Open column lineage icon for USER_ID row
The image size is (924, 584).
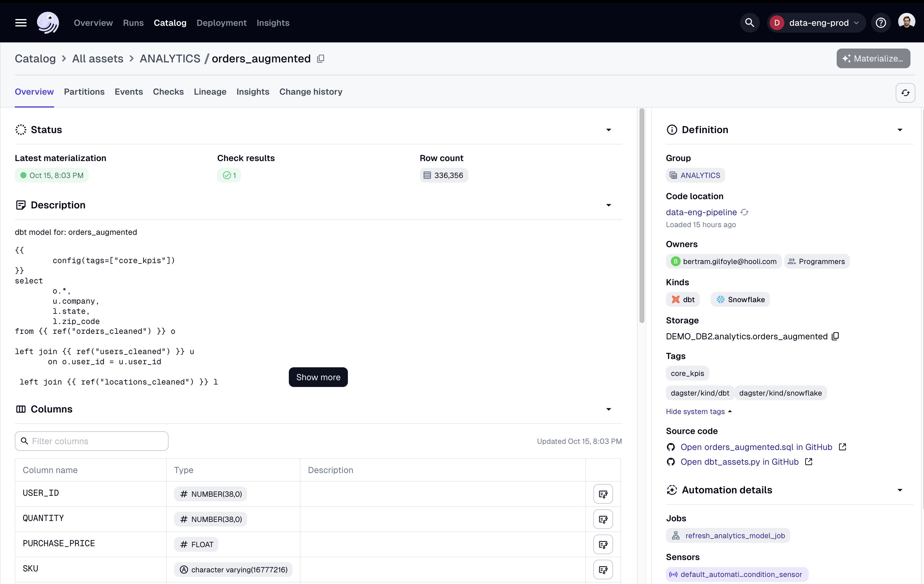(603, 494)
